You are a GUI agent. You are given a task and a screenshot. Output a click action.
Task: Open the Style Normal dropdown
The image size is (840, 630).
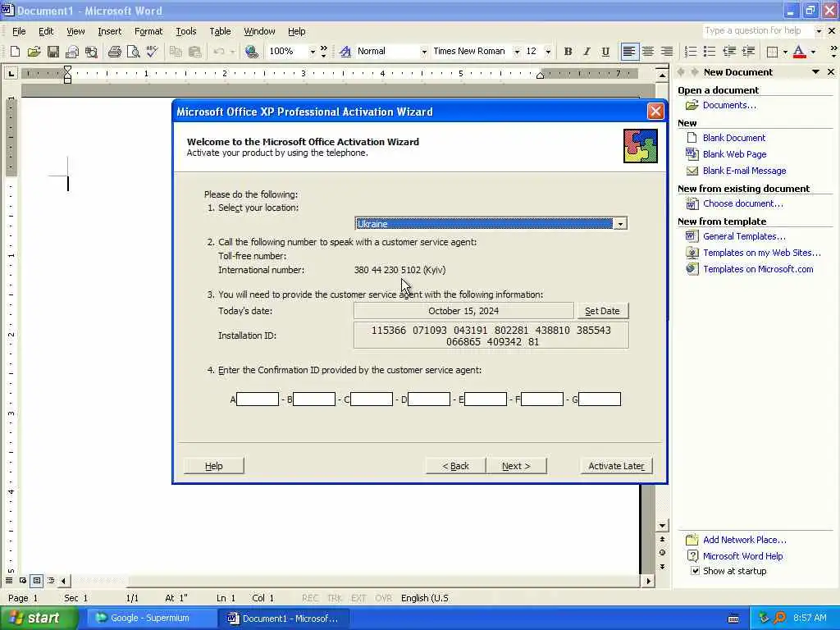pyautogui.click(x=424, y=52)
